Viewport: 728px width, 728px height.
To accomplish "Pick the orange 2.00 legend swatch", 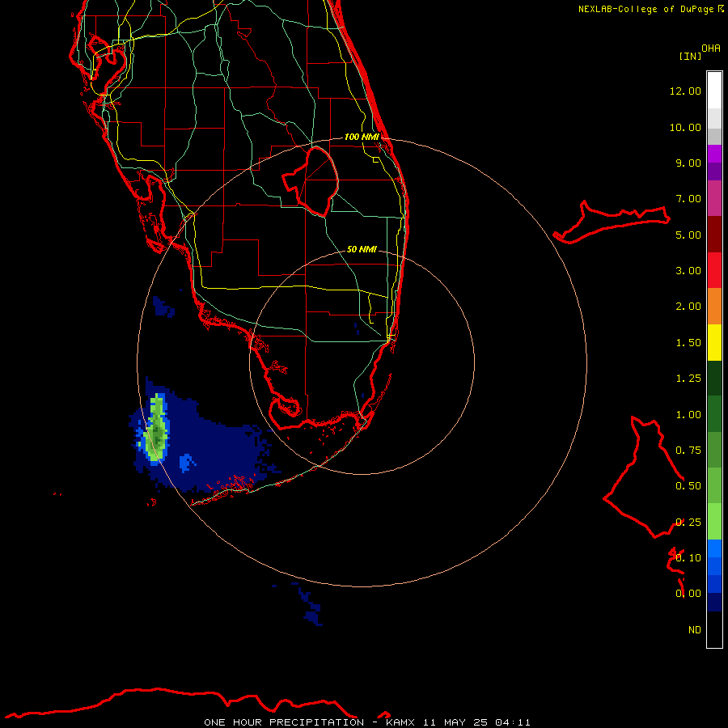I will click(714, 307).
